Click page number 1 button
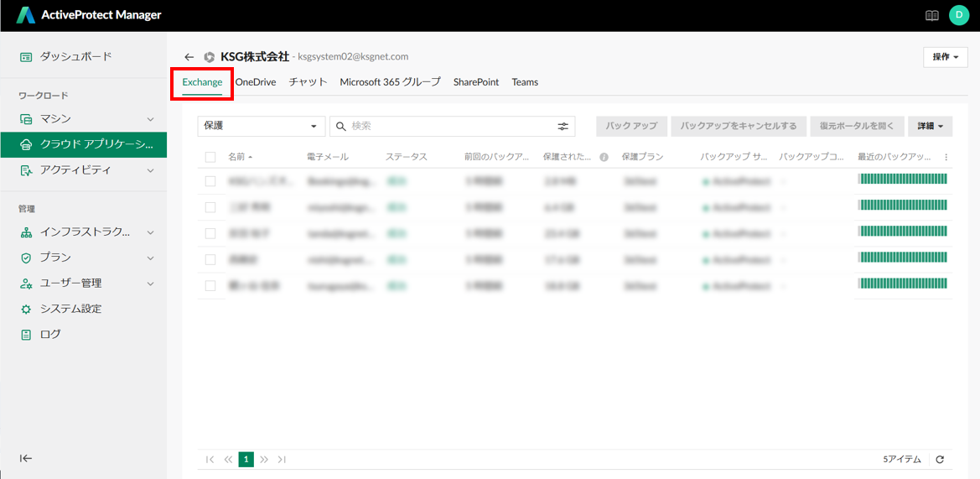980x479 pixels. point(246,460)
